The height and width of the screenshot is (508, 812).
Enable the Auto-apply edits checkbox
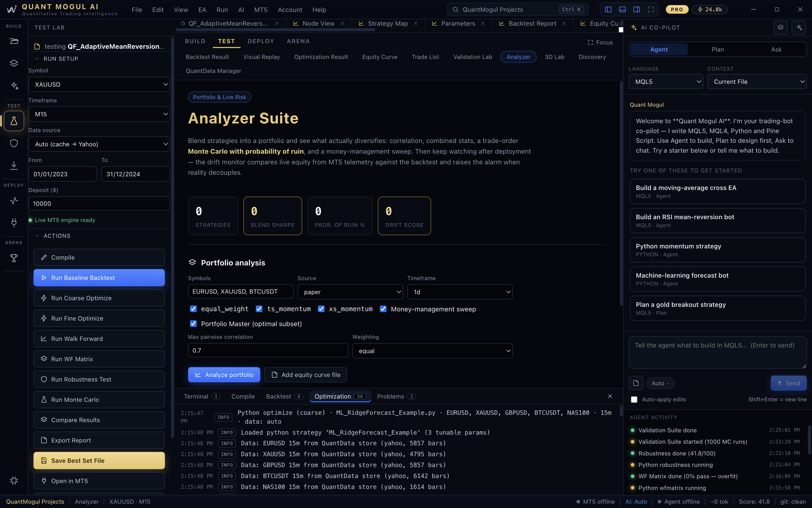coord(634,400)
